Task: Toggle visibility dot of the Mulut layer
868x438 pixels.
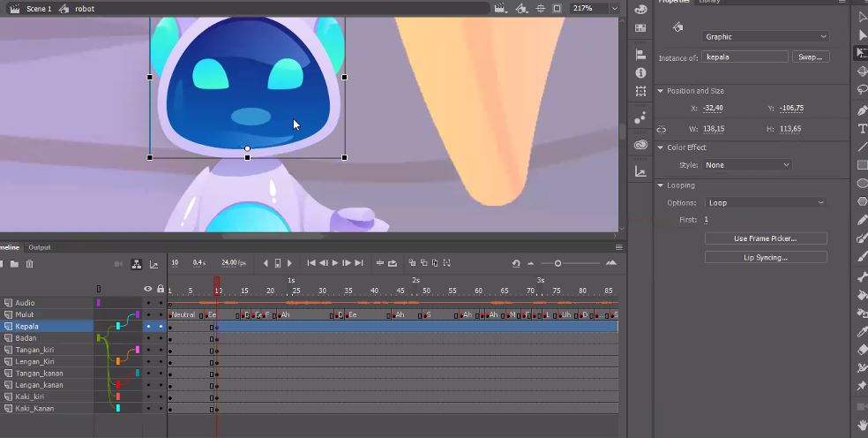Action: pos(148,315)
